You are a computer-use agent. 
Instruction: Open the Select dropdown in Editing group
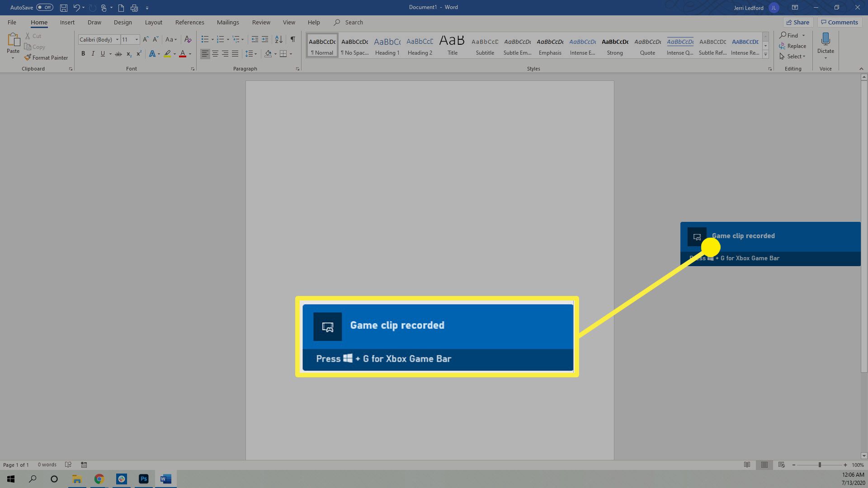click(793, 56)
